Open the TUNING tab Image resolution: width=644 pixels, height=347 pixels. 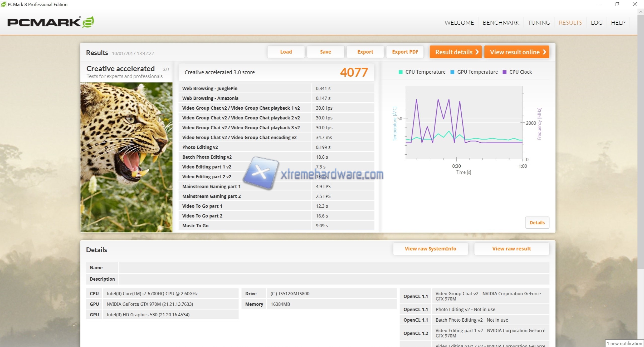(539, 23)
